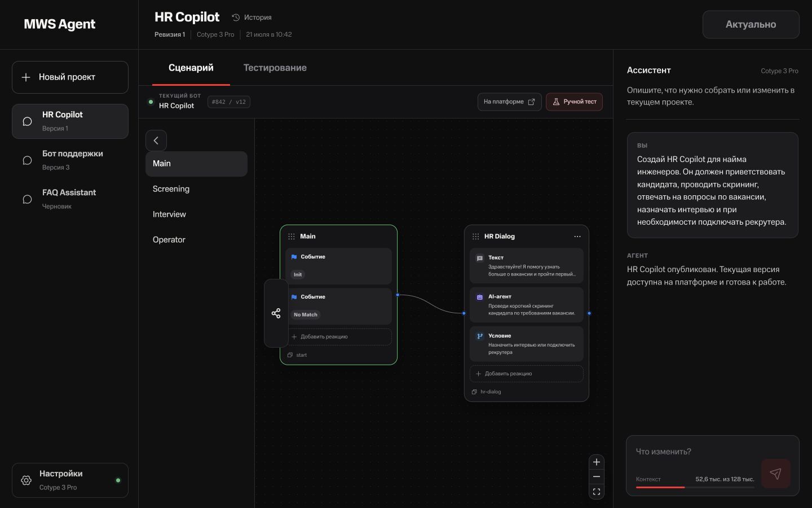Click the HR Dialog output connector dot
The height and width of the screenshot is (508, 812).
point(589,313)
